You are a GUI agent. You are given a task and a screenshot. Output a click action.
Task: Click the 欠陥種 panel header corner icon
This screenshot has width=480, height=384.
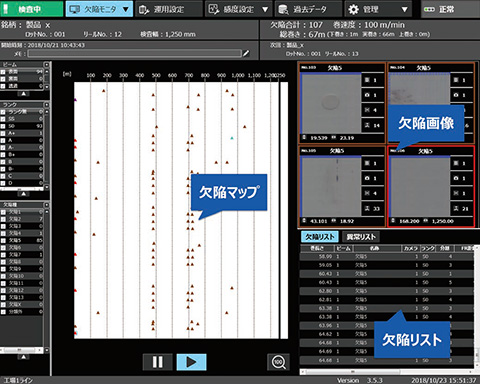tap(46, 205)
